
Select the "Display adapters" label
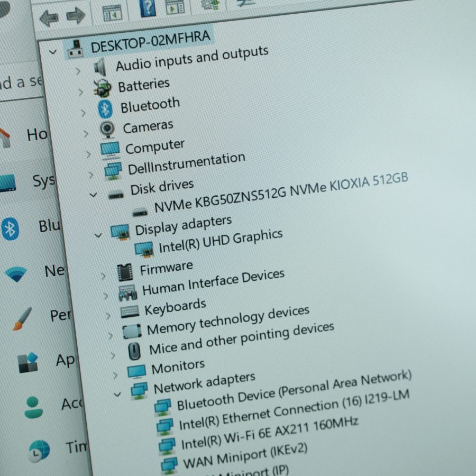tap(184, 226)
